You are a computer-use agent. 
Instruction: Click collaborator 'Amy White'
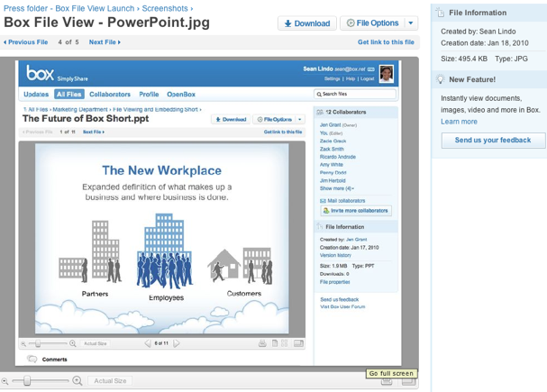(332, 165)
